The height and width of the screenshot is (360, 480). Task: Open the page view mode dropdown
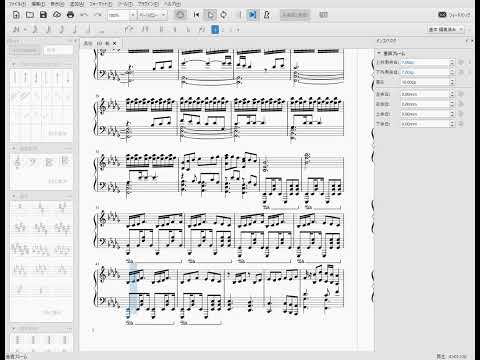pyautogui.click(x=153, y=15)
